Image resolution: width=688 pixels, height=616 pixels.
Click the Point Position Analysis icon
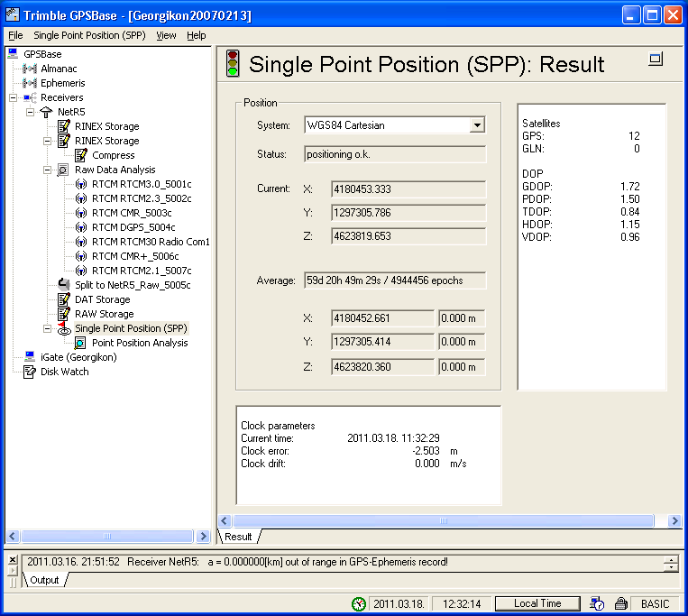click(x=80, y=343)
